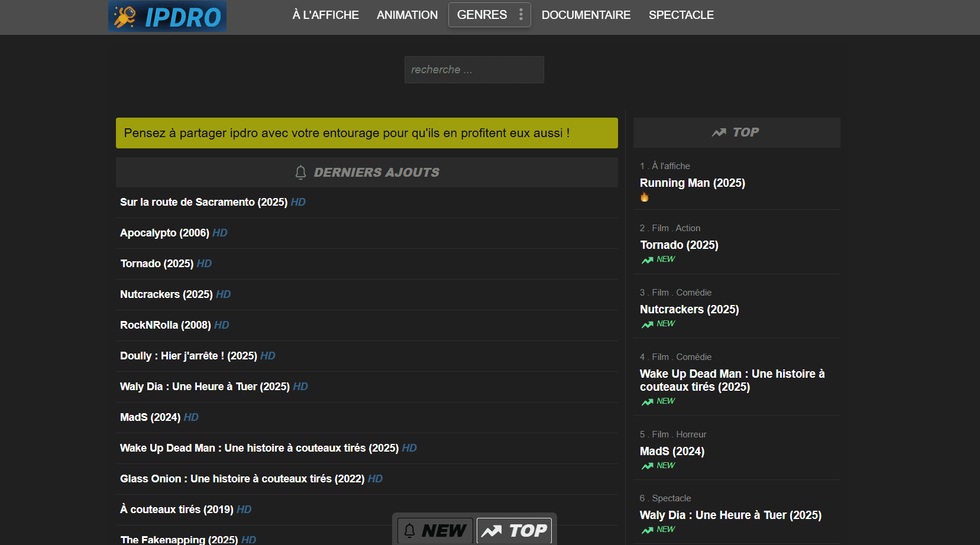This screenshot has height=545, width=980.
Task: Click the bell icon beside Derniers Ajouts
Action: tap(300, 173)
